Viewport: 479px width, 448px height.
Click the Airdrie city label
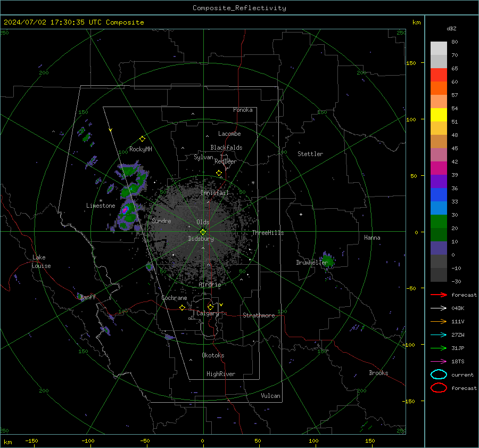pyautogui.click(x=210, y=284)
